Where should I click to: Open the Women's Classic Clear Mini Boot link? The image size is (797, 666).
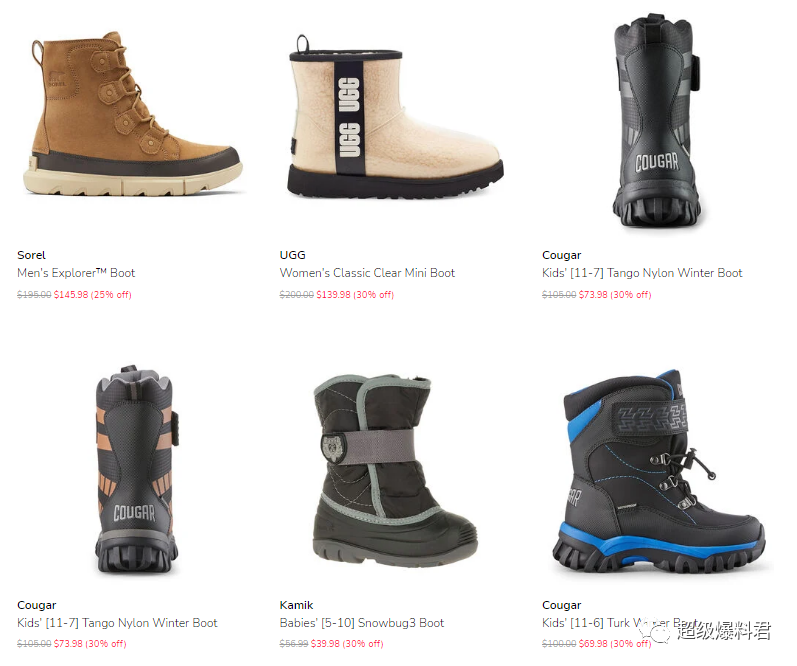coord(367,273)
